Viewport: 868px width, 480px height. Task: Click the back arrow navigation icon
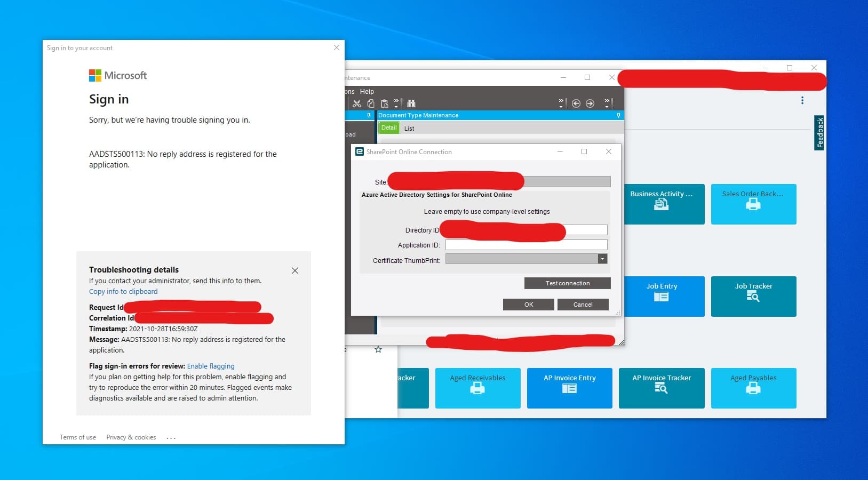pyautogui.click(x=576, y=103)
